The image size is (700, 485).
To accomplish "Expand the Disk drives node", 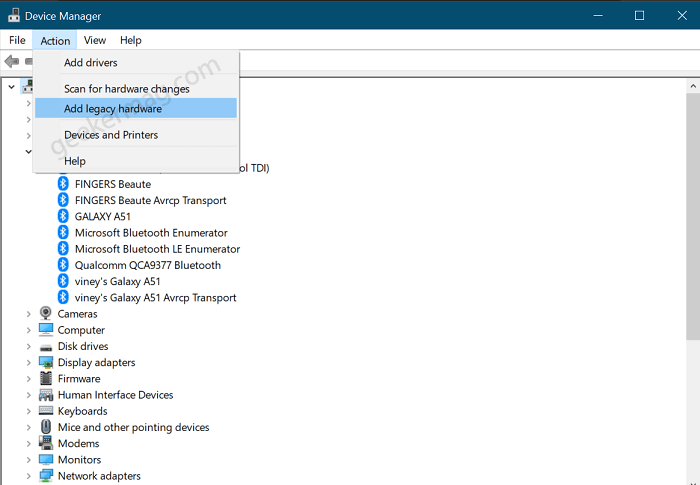I will (28, 346).
